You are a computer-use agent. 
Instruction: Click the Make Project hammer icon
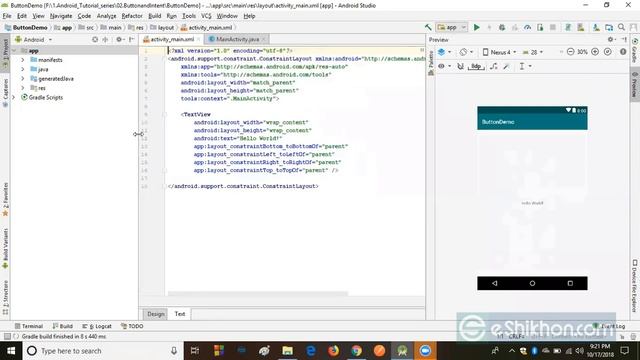click(428, 27)
